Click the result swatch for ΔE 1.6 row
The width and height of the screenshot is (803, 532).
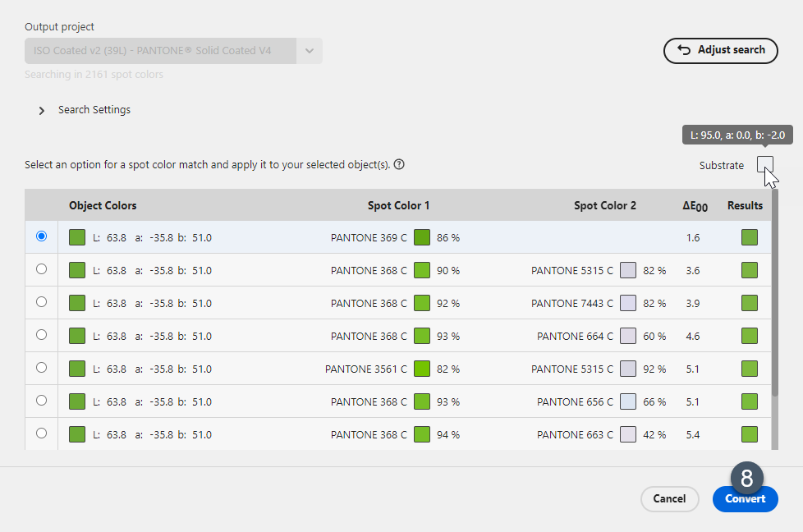click(750, 237)
